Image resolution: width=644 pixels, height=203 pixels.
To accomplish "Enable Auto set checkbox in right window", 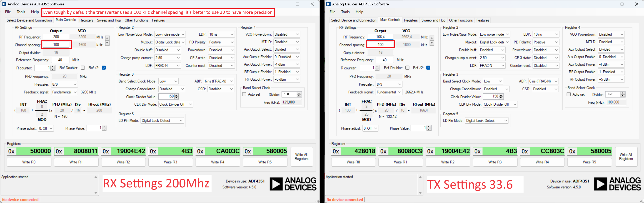I will [569, 94].
